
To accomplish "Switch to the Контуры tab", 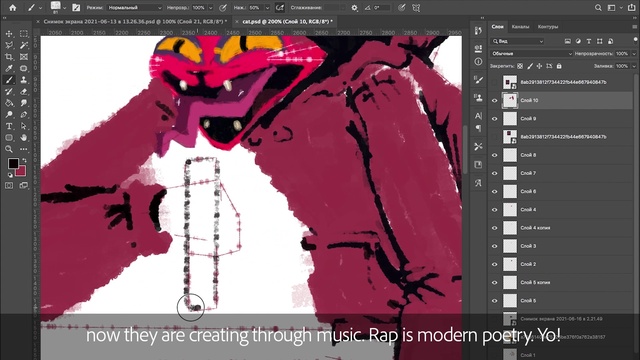I will coord(548,27).
